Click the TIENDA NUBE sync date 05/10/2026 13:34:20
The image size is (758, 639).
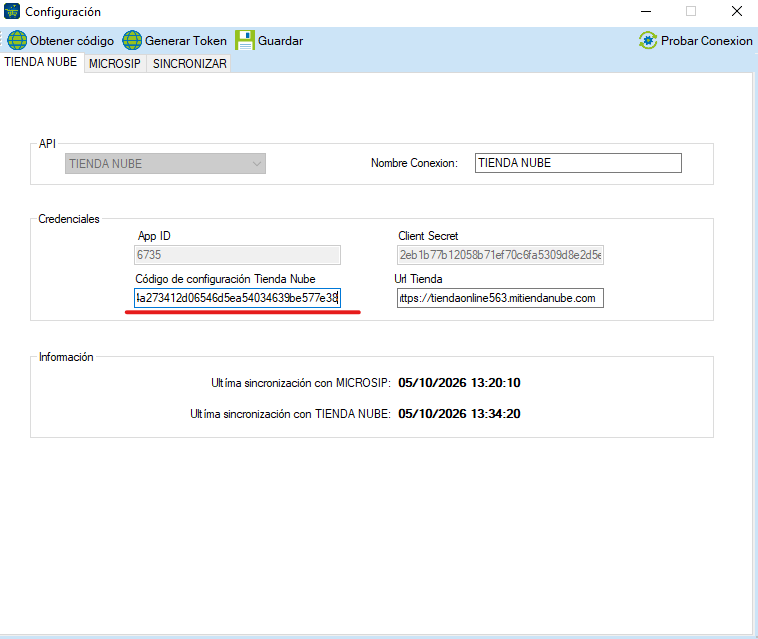coord(459,414)
